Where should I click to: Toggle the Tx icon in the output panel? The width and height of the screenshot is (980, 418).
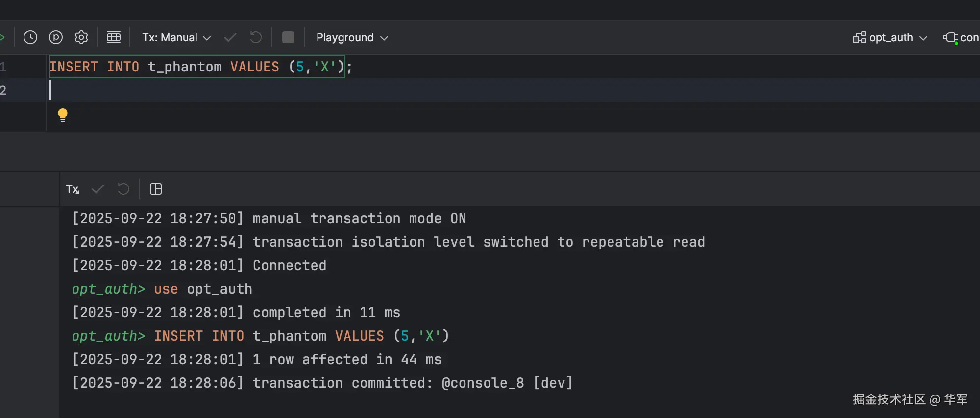pyautogui.click(x=73, y=189)
